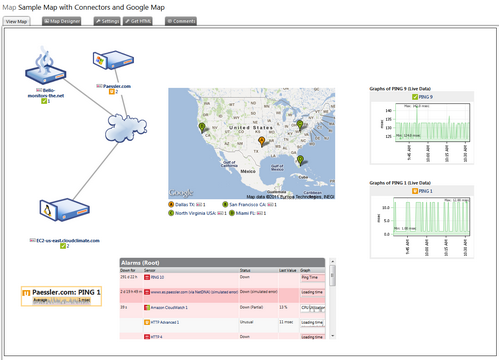The image size is (499, 360).
Task: Click the steaming server device icon
Action: tap(46, 66)
